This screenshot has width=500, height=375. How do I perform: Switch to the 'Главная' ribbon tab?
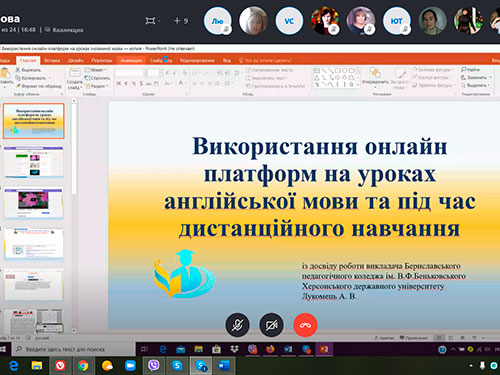[28, 60]
